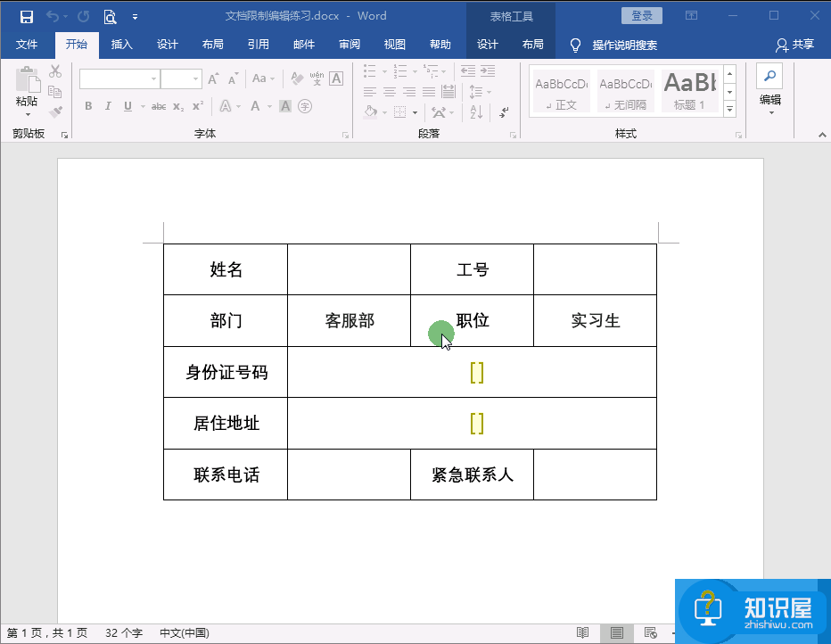Open Print Preview from the quick access toolbar
Image resolution: width=831 pixels, height=644 pixels.
tap(110, 17)
